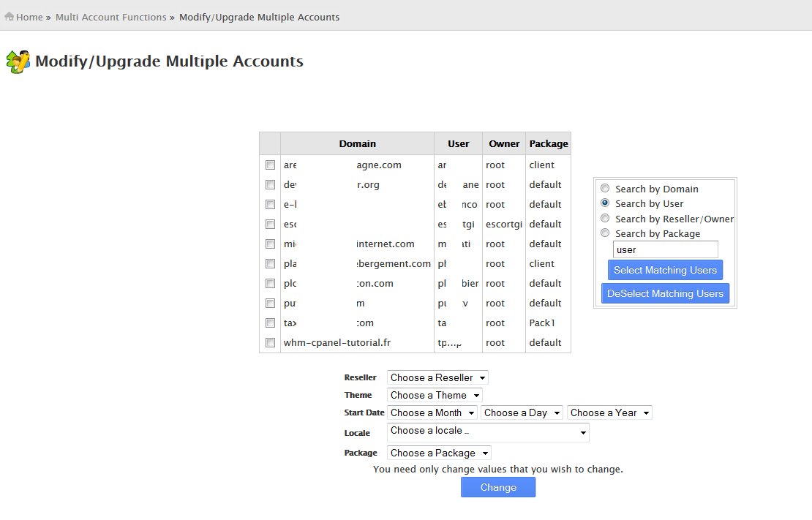Open the Choose a Reseller dropdown
This screenshot has height=520, width=812.
437,377
